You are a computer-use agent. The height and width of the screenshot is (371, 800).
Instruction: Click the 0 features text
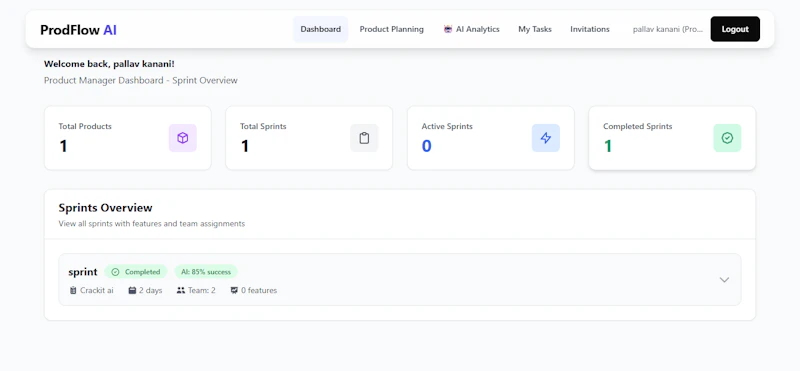259,290
